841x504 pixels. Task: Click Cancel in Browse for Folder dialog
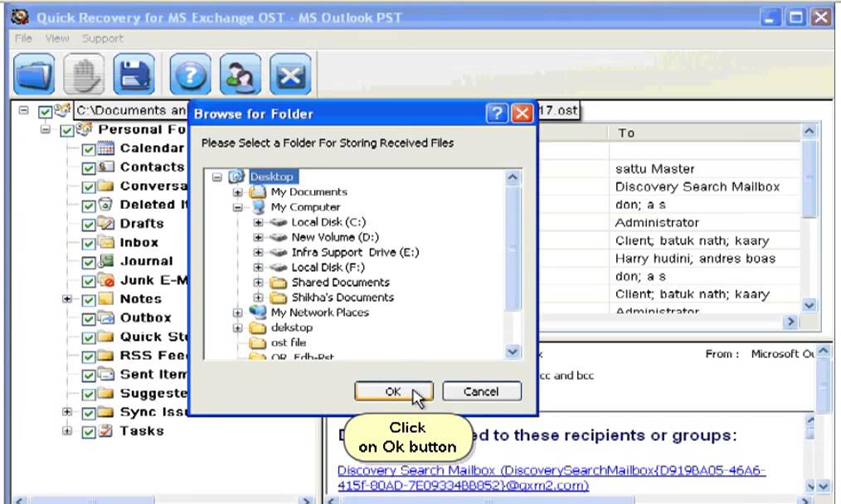pos(481,391)
